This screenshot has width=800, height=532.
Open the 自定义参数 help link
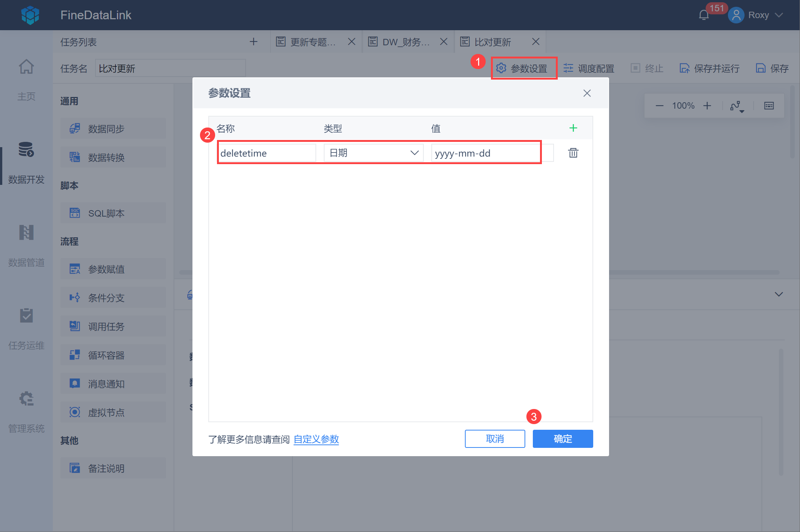[316, 439]
